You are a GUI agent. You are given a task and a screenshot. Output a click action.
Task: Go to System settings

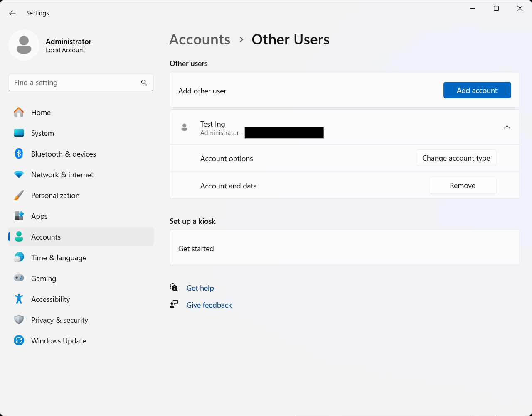point(42,133)
